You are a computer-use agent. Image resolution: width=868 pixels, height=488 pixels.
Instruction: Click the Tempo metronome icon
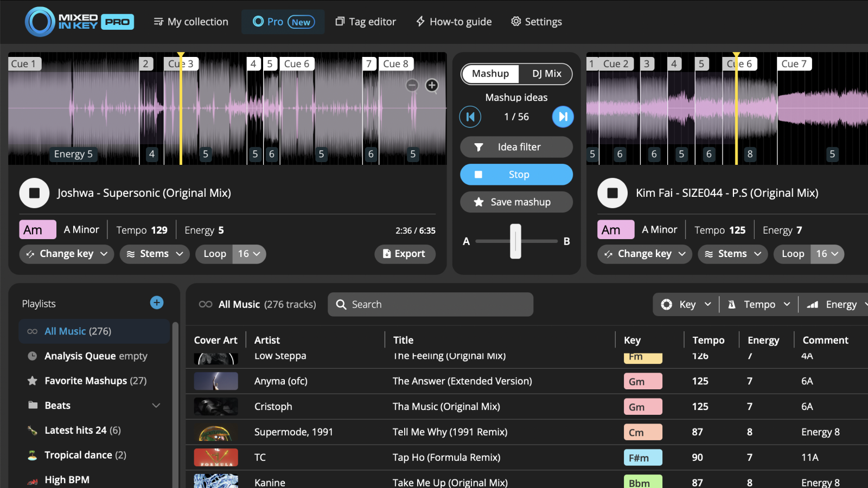[x=732, y=305]
